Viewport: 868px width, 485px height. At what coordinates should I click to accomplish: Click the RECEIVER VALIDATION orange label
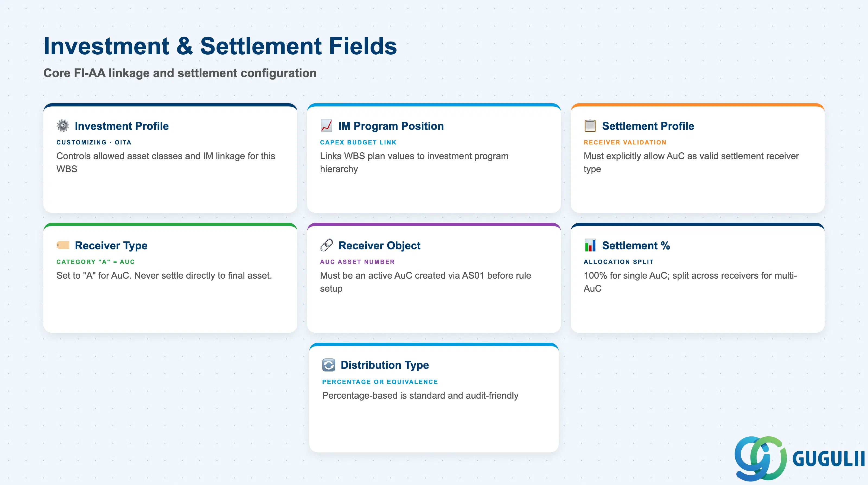click(625, 142)
